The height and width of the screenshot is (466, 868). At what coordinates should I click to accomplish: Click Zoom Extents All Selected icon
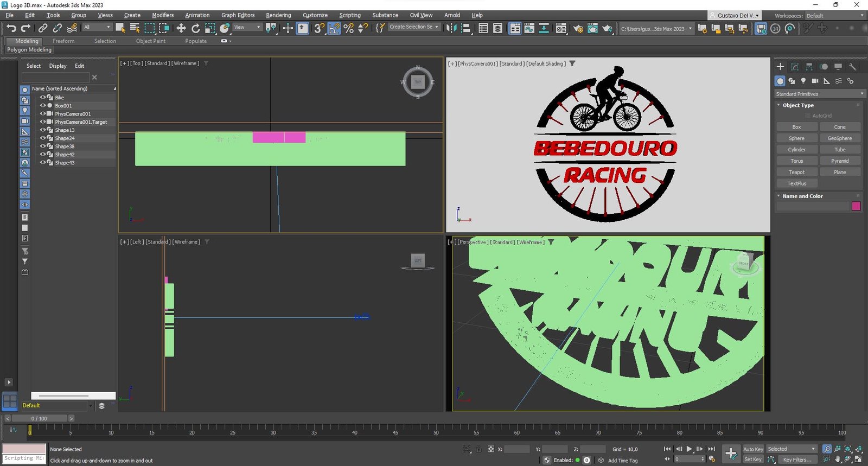[x=858, y=449]
